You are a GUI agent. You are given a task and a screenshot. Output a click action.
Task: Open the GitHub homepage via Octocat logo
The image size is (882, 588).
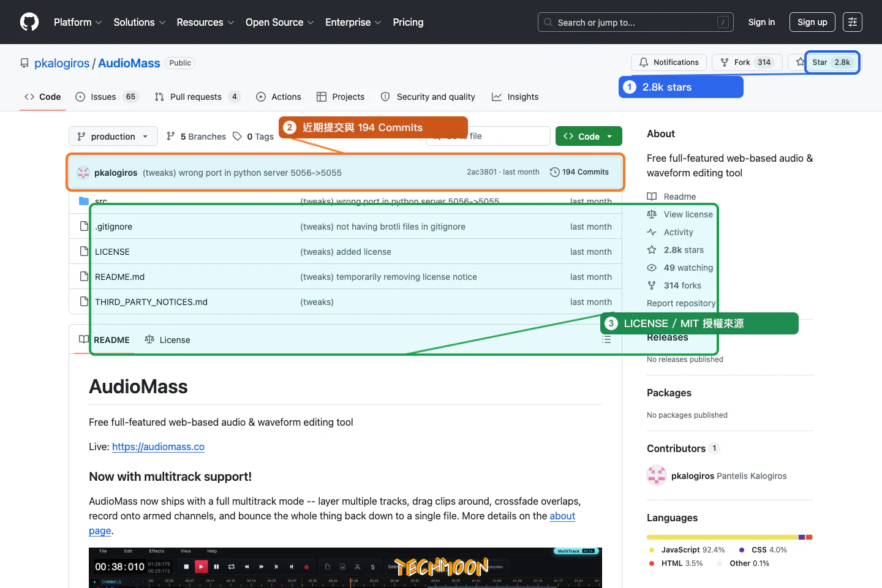[29, 22]
